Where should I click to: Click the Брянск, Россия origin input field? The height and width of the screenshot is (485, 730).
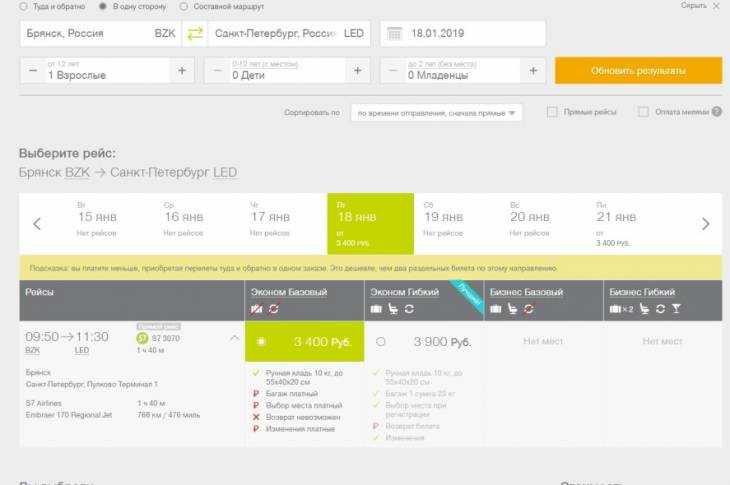[x=85, y=33]
